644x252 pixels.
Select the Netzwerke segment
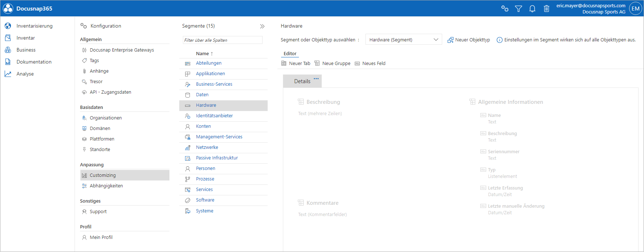[207, 147]
